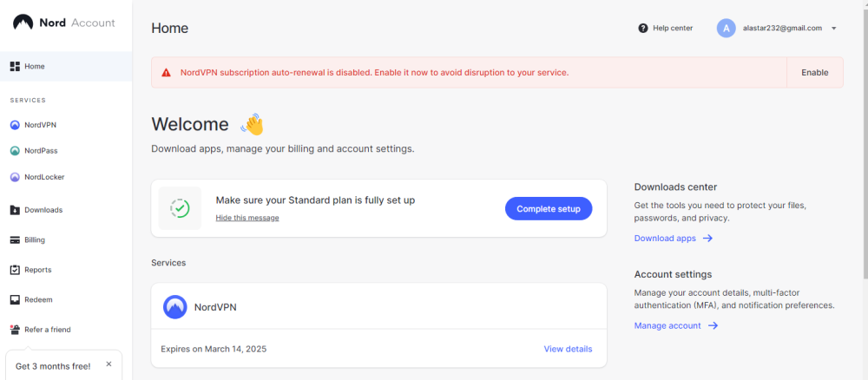Screen dimensions: 868x380
Task: Click the Complete setup button
Action: 549,209
